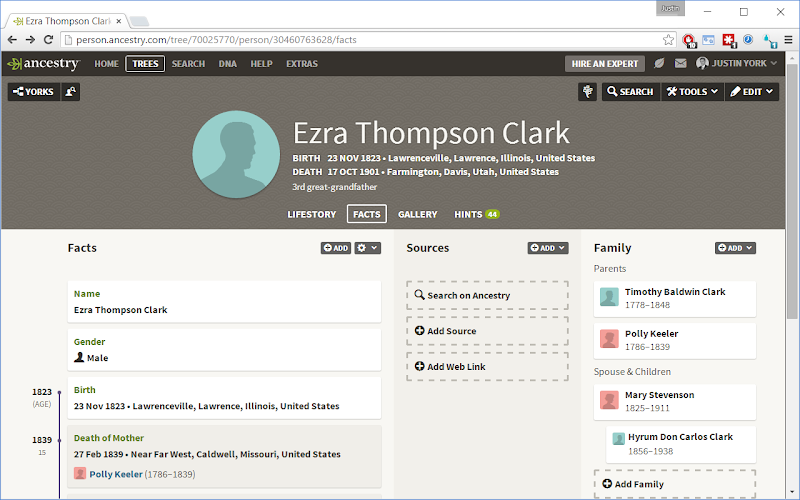Screen dimensions: 800x500
Task: Click Search on Ancestry box
Action: [487, 295]
